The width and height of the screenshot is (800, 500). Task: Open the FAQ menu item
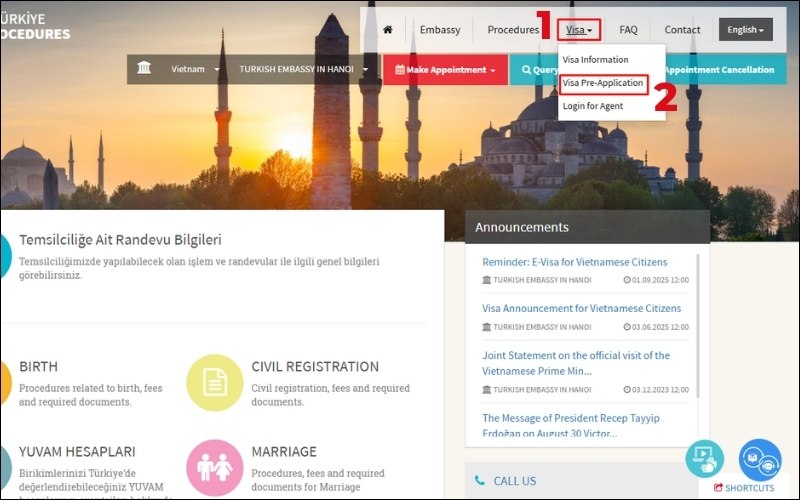click(628, 30)
